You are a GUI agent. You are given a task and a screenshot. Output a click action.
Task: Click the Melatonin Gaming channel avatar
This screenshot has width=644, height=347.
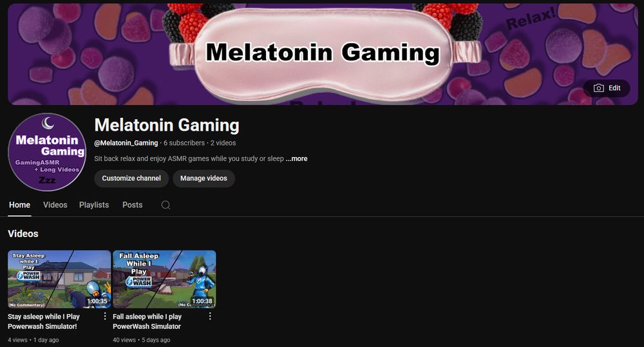[x=47, y=152]
